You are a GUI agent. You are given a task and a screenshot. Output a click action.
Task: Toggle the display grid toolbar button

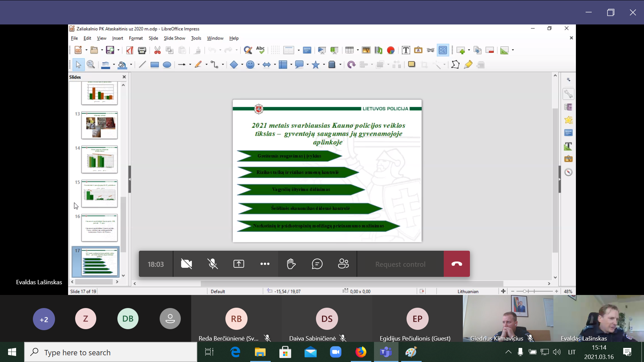point(275,50)
